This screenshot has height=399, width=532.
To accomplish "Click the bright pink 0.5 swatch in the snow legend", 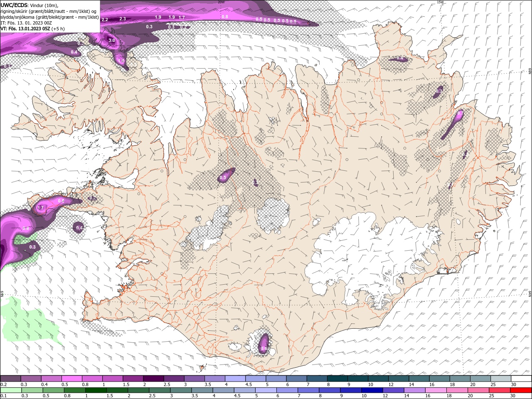I will point(71,379).
